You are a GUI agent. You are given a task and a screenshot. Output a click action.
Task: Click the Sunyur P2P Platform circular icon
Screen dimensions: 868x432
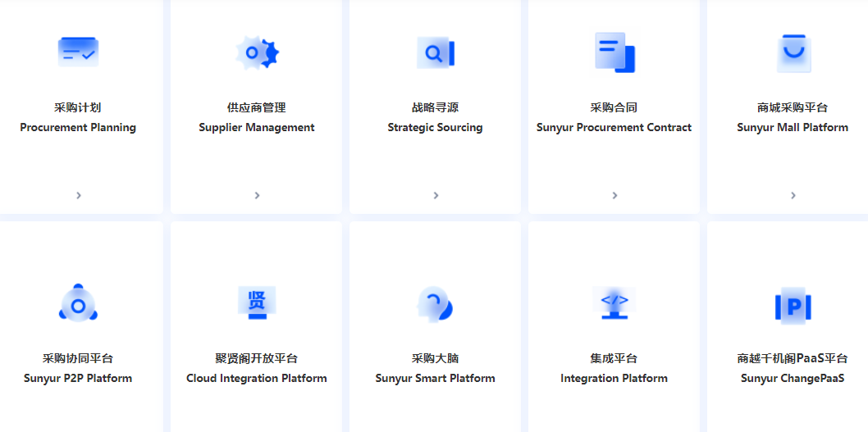[x=78, y=303]
